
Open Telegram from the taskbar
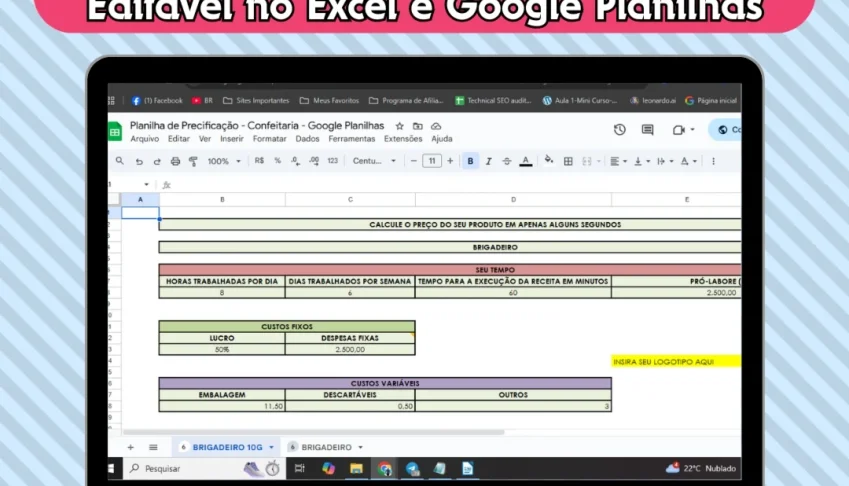point(413,469)
